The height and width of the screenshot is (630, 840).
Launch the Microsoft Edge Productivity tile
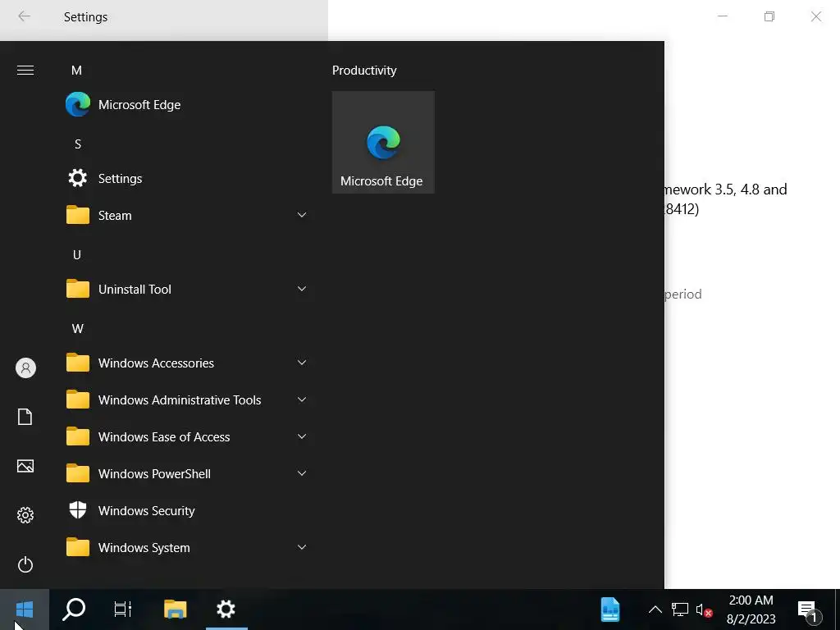383,142
